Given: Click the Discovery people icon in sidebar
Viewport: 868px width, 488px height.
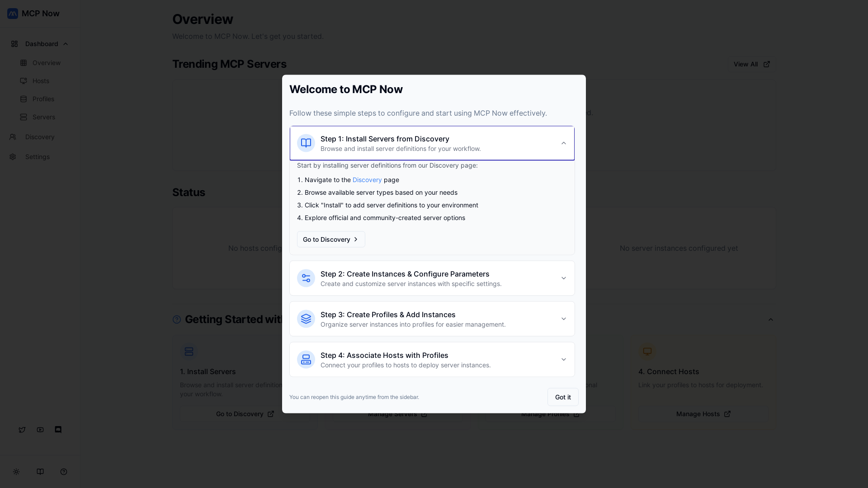Looking at the screenshot, I should (x=13, y=137).
